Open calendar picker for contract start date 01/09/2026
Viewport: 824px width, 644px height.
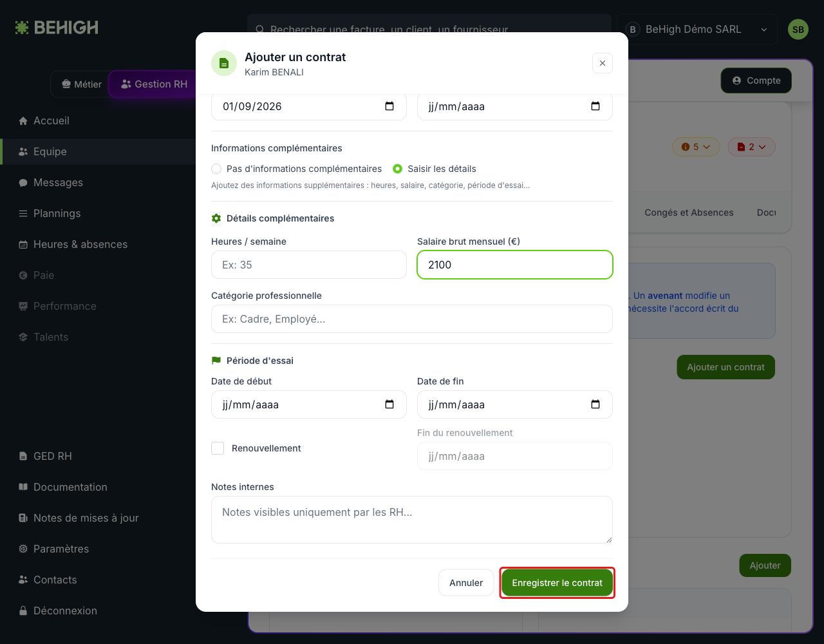click(x=389, y=106)
